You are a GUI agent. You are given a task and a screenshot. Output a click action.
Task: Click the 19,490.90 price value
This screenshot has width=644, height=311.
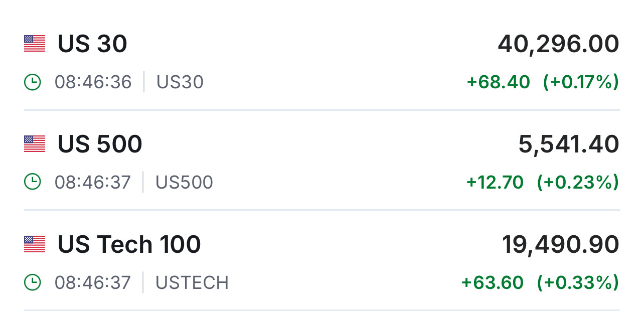click(x=560, y=245)
